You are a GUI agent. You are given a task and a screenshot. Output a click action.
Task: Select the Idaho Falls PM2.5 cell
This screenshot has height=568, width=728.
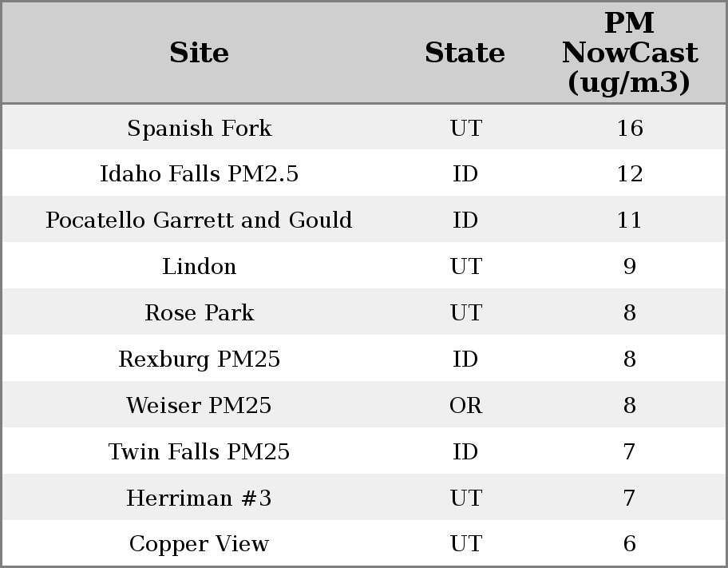click(x=199, y=174)
